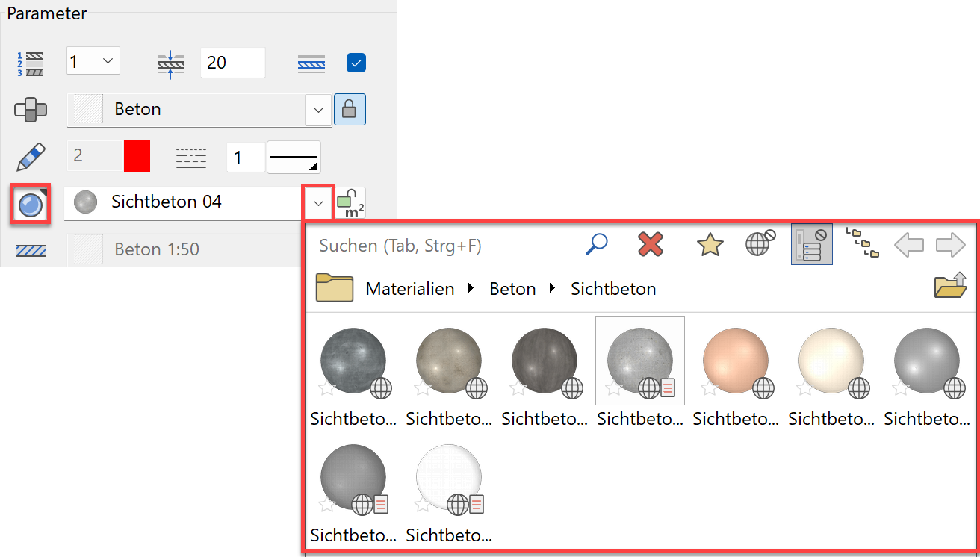Click the pen properties icon

(x=30, y=156)
